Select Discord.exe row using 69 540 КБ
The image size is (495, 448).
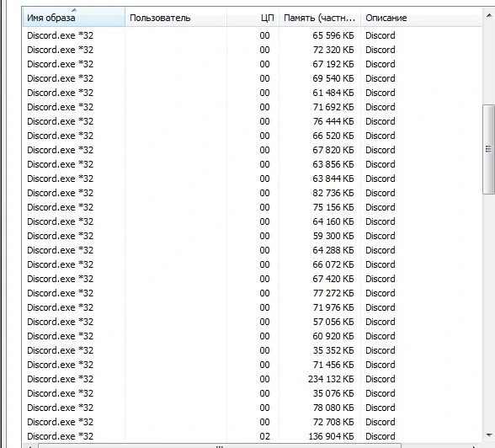point(252,78)
